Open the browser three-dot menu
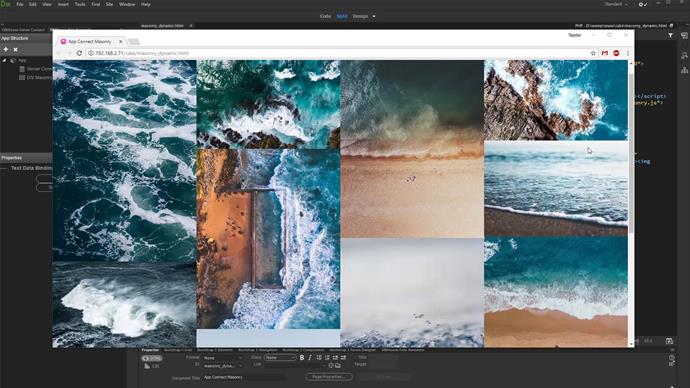Screen dimensions: 690x388 [x=628, y=53]
